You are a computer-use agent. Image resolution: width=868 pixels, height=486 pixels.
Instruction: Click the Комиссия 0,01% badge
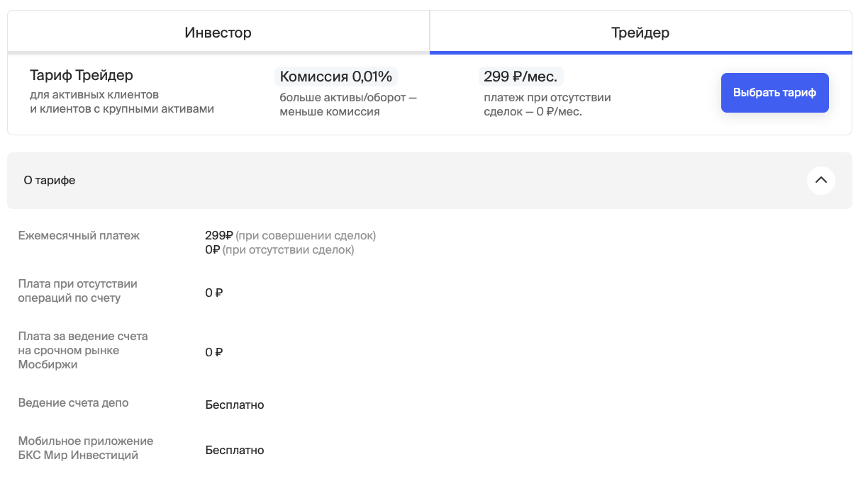[x=336, y=77]
